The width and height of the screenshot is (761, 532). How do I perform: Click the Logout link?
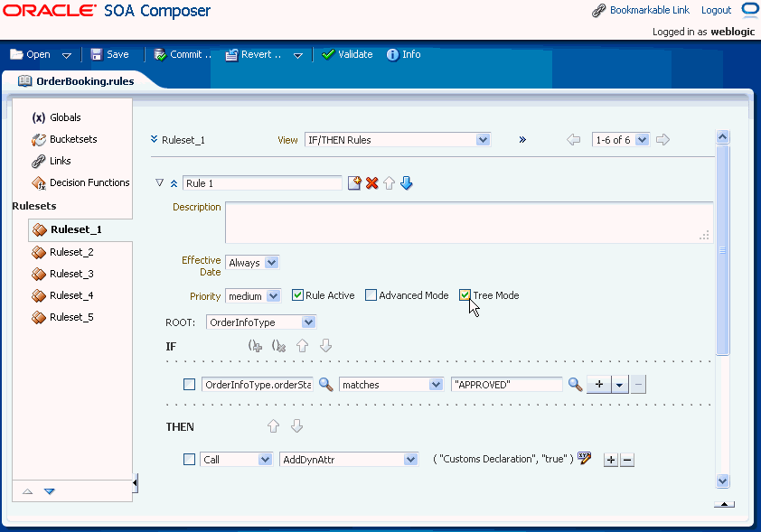[717, 10]
